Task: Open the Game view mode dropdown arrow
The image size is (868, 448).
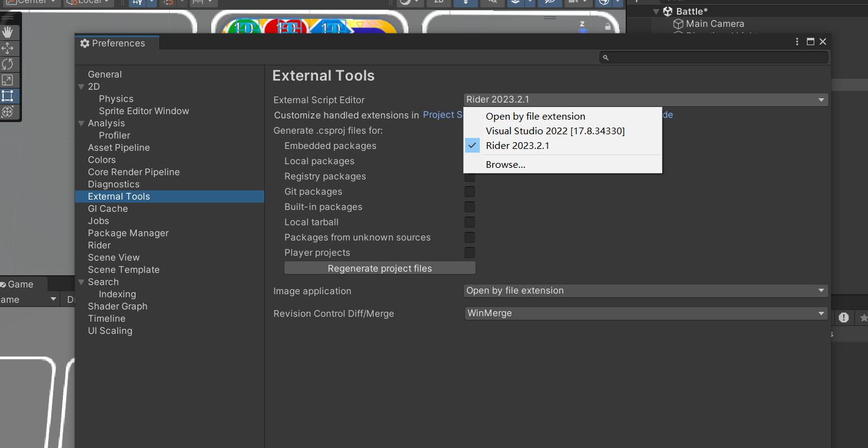Action: [x=53, y=299]
